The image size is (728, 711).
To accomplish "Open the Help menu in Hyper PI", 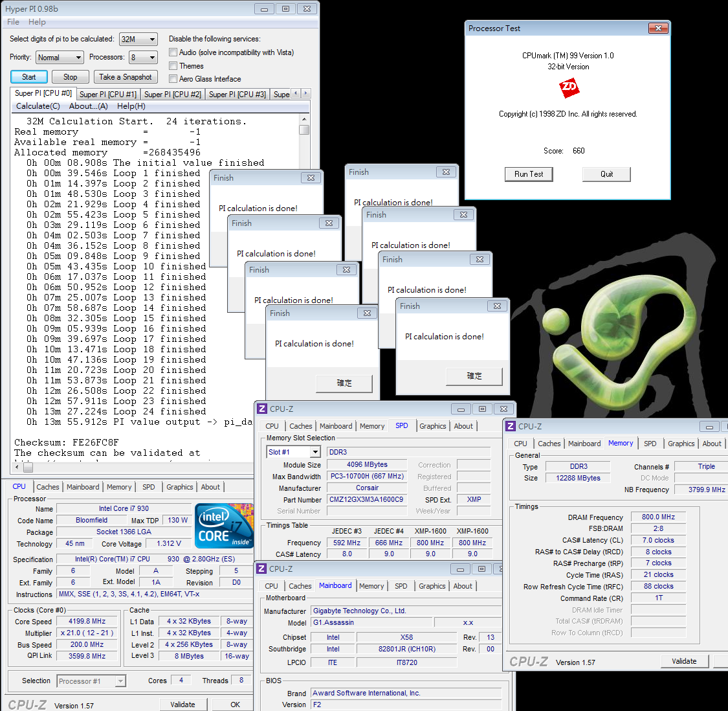I will click(37, 22).
